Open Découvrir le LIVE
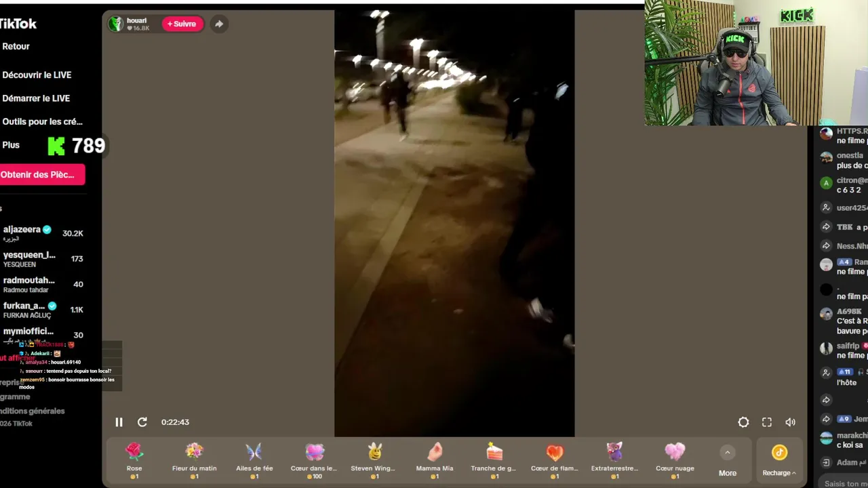Image resolution: width=868 pixels, height=488 pixels. pyautogui.click(x=37, y=75)
